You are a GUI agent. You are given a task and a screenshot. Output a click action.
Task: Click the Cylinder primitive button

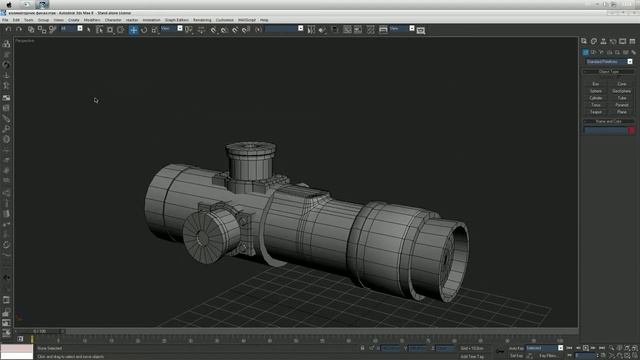[x=596, y=98]
